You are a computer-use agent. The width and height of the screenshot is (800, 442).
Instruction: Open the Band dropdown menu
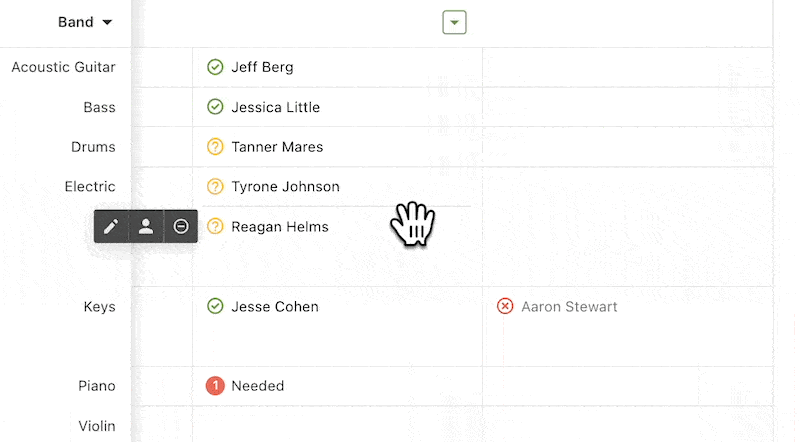[85, 22]
